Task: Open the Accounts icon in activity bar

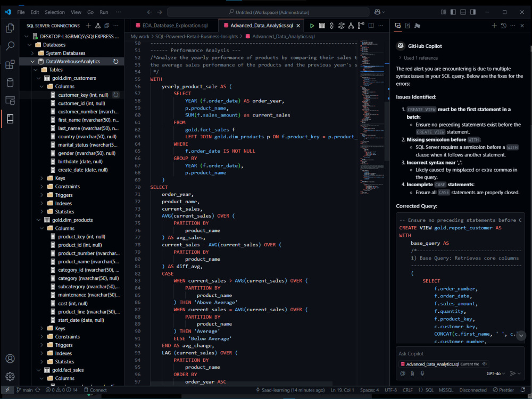Action: (10, 358)
